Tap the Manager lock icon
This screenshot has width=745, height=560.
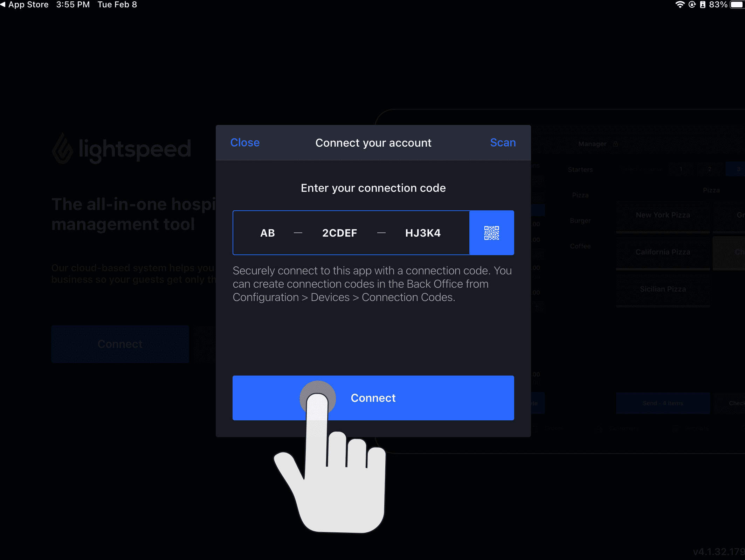[615, 144]
